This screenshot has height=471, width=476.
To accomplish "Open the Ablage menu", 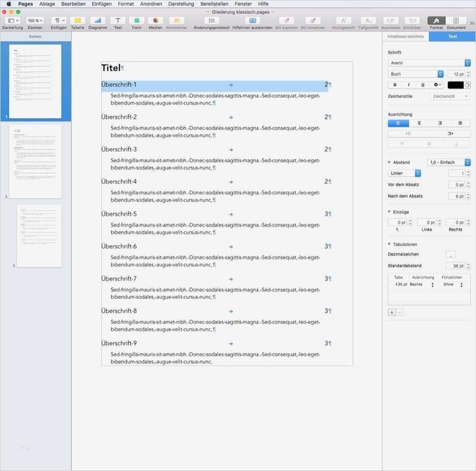I will click(x=47, y=4).
